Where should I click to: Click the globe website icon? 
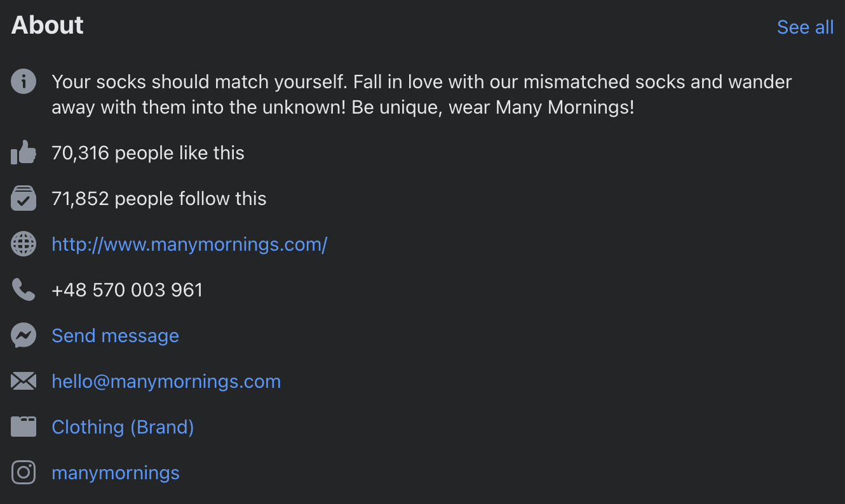point(24,244)
